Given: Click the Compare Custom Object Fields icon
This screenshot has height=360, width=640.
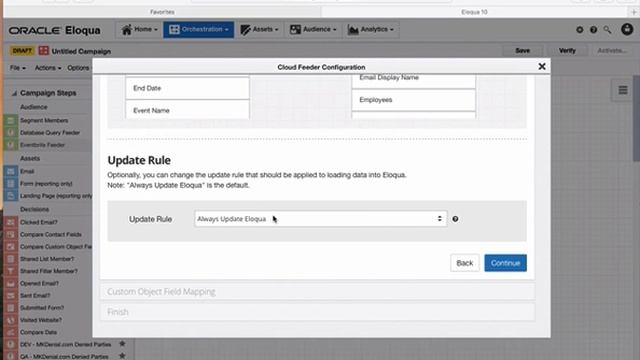Looking at the screenshot, I should click(x=11, y=247).
